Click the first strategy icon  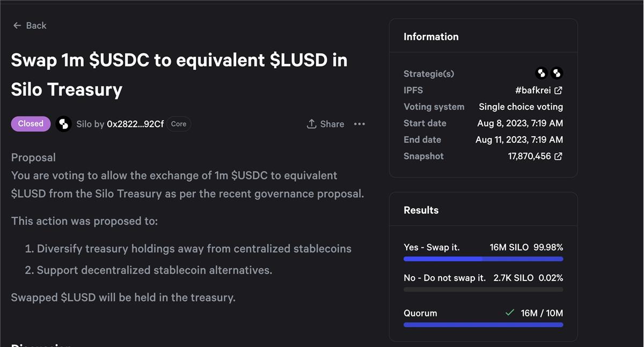tap(541, 73)
